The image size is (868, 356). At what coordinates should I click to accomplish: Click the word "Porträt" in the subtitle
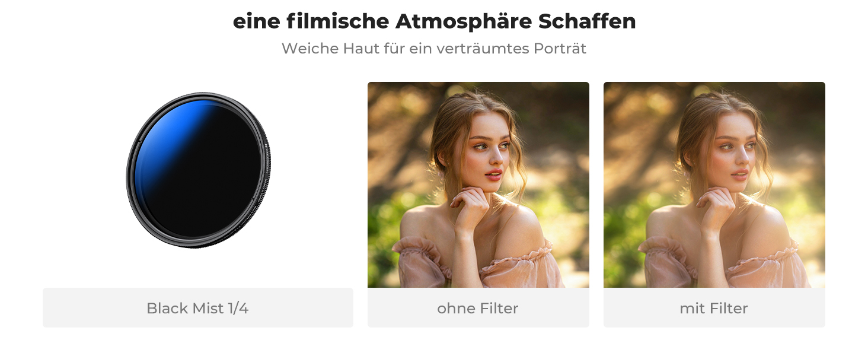click(x=560, y=48)
